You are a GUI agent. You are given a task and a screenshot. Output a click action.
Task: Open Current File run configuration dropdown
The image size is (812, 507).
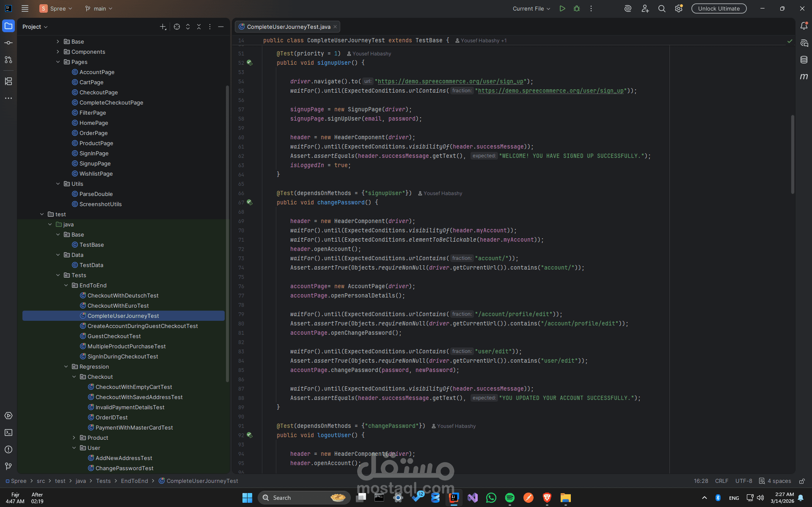point(531,8)
